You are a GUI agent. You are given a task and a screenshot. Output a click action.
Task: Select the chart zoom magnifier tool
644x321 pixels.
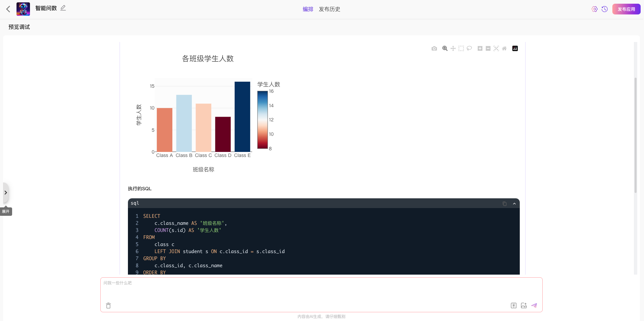[445, 48]
